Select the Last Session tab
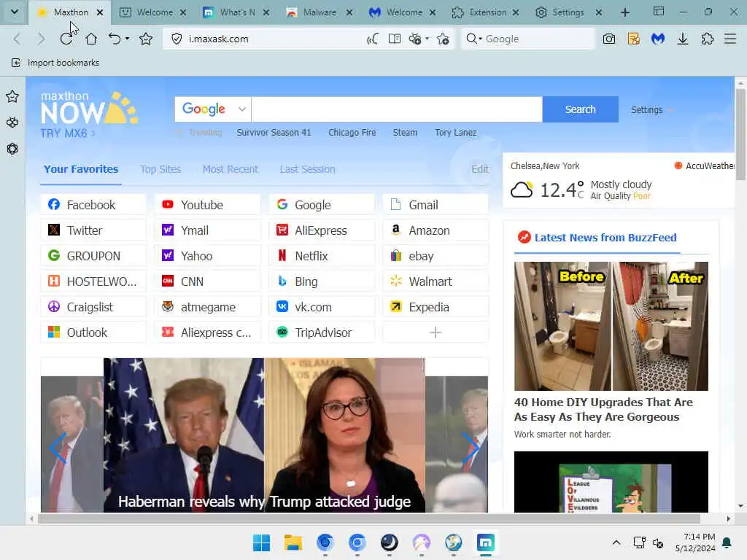Screen dimensions: 747x560 tap(308, 169)
